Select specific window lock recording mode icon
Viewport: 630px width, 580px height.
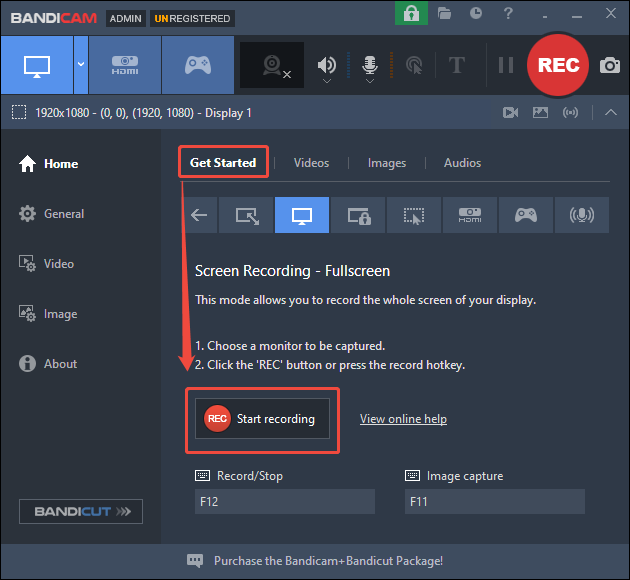point(358,215)
